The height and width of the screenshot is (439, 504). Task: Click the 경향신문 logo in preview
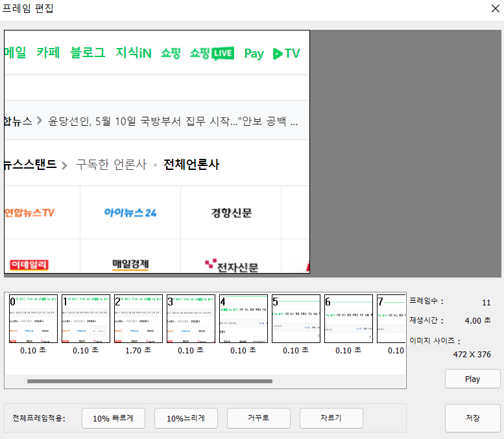[x=232, y=213]
